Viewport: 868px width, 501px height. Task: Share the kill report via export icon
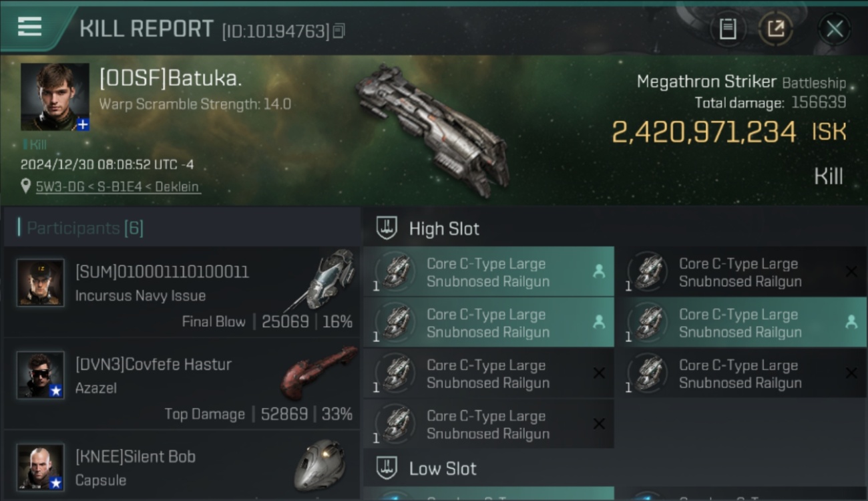click(x=776, y=29)
